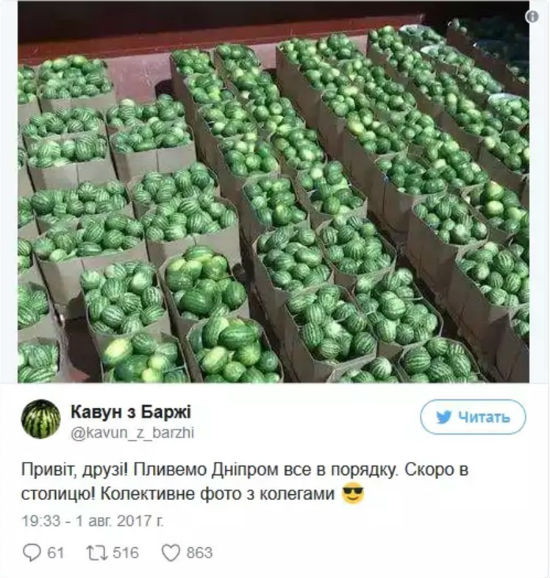The width and height of the screenshot is (550, 578).
Task: Click the reply count 61
Action: tap(56, 553)
